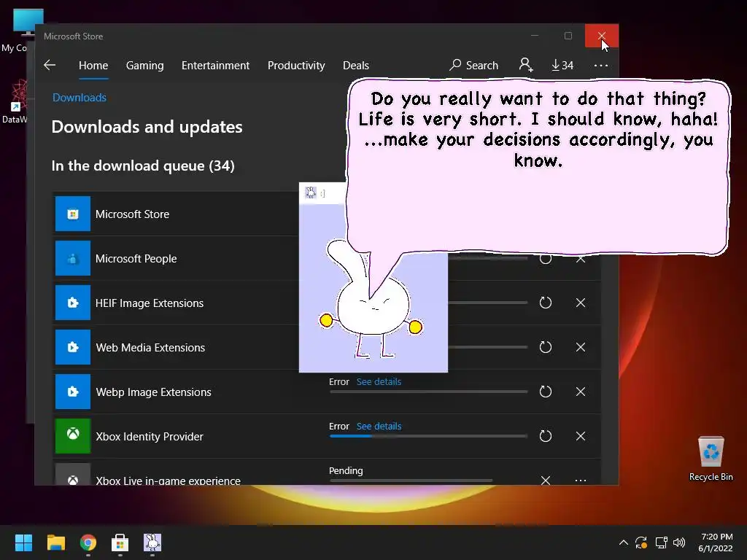Image resolution: width=747 pixels, height=560 pixels.
Task: Cancel Webp Image Extensions download
Action: 580,392
